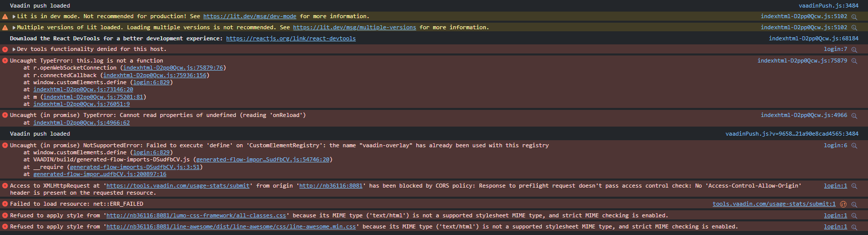Expand the Multiple versions of Lit warning

point(14,28)
